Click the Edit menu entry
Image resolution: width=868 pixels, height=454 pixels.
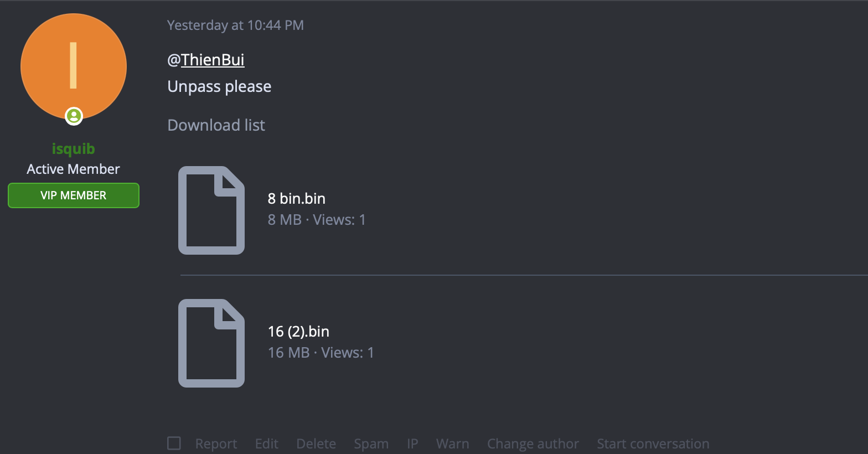pyautogui.click(x=266, y=443)
